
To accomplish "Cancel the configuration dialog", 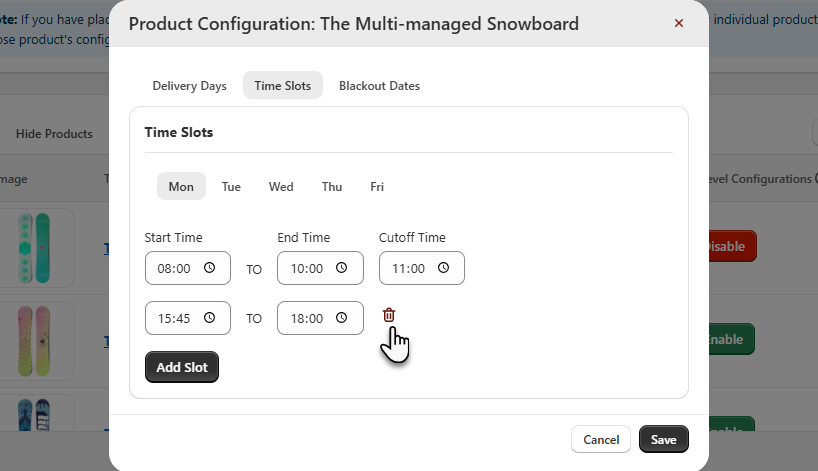I will 601,439.
